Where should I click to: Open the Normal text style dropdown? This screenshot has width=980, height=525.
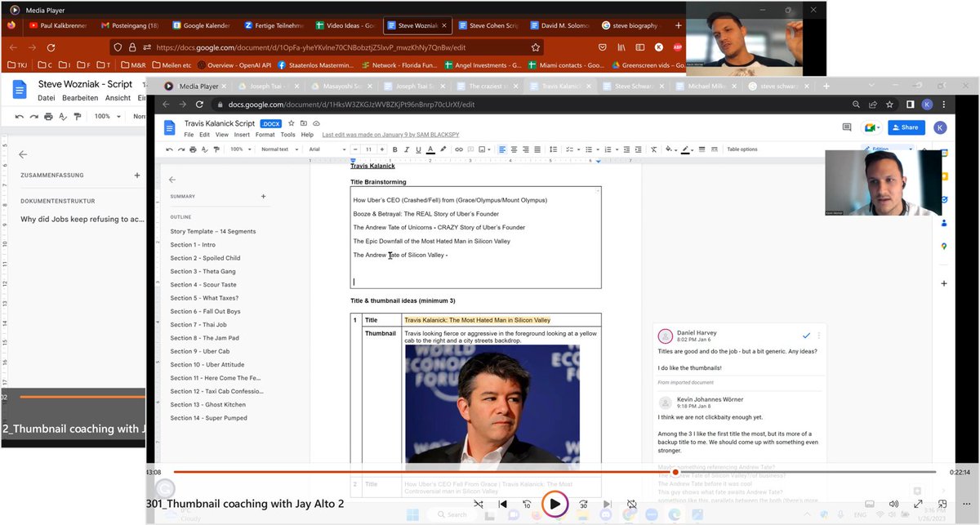coord(280,149)
